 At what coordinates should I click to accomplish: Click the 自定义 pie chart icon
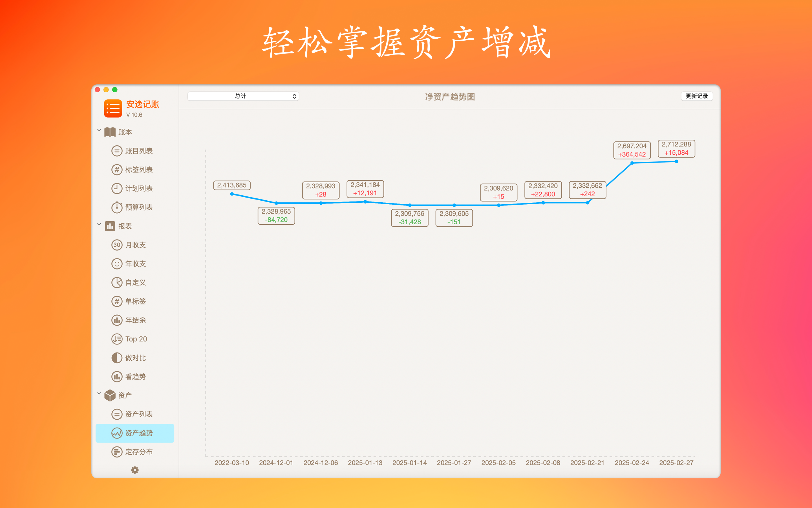[x=116, y=283]
